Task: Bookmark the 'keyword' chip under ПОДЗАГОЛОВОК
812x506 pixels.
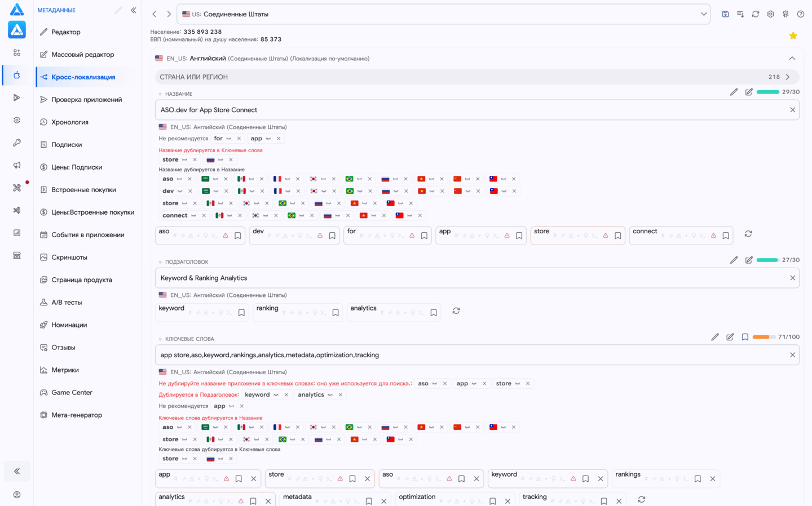Action: click(241, 313)
